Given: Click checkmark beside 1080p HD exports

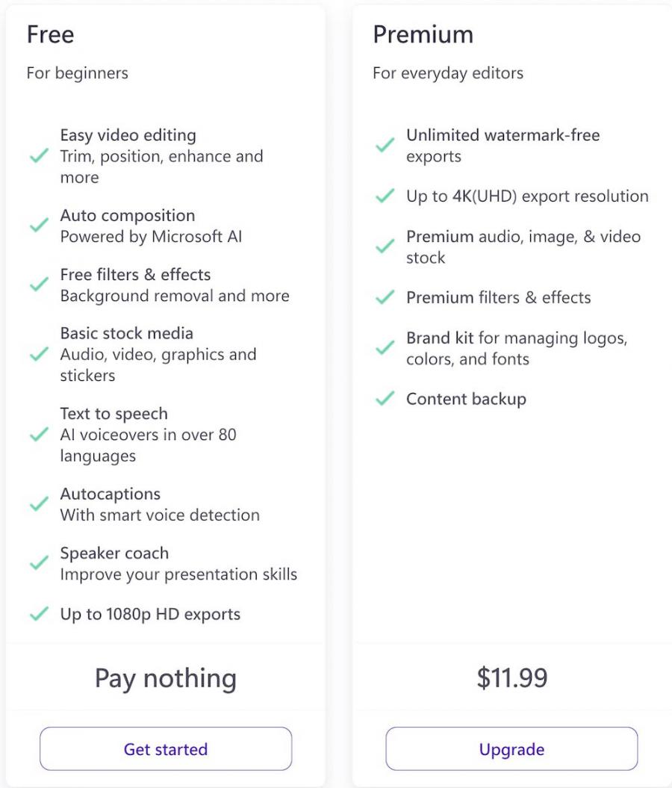Looking at the screenshot, I should pos(39,614).
